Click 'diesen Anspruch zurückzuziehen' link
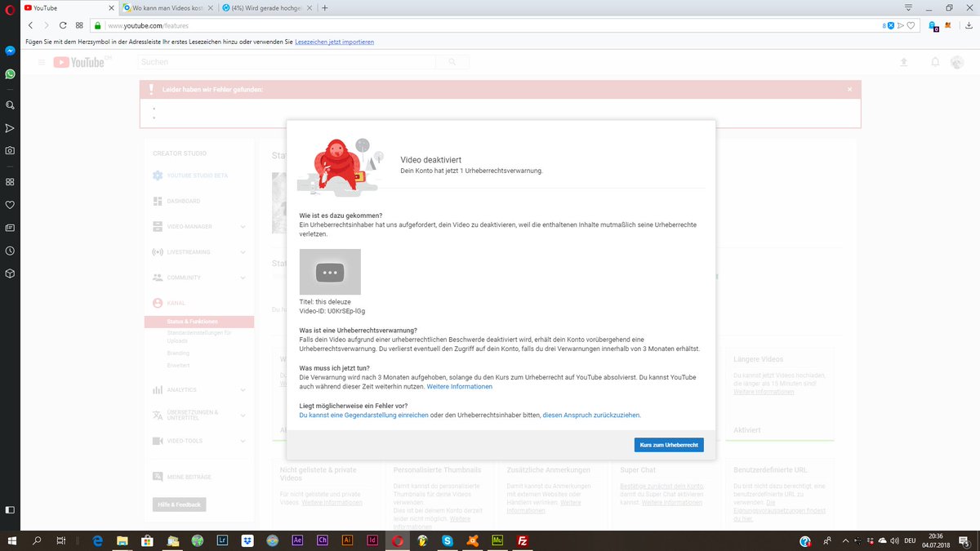The height and width of the screenshot is (551, 980). click(x=591, y=415)
